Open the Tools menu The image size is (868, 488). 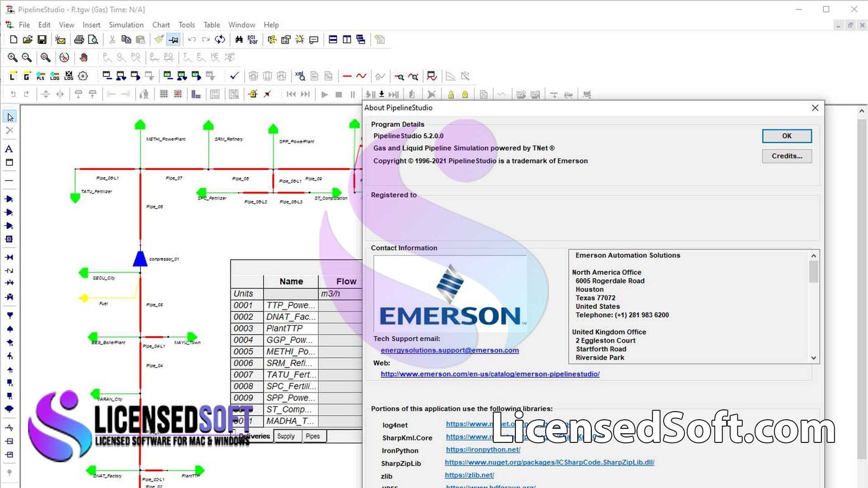click(187, 25)
